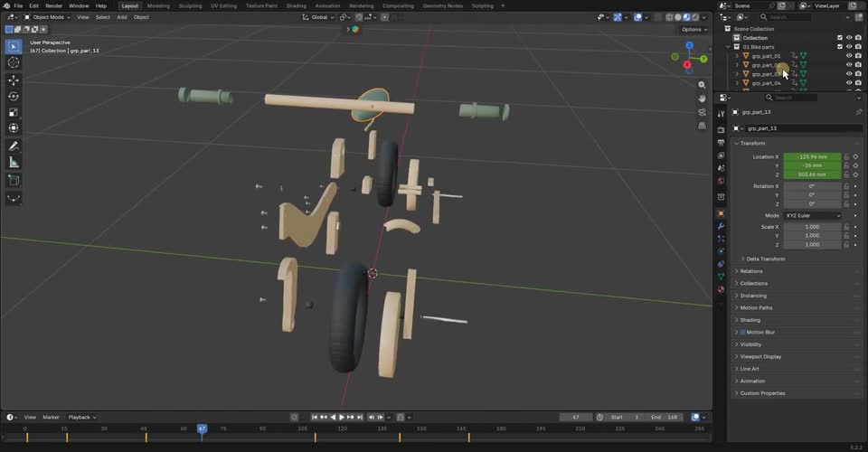Open the View Layer properties tab
Viewport: 868px width, 452px height.
coord(721,155)
